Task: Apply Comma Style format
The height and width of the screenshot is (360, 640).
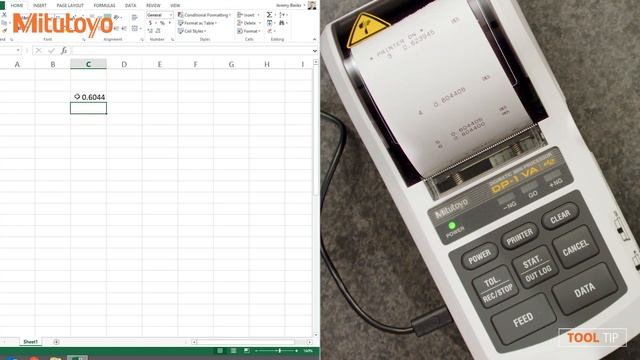Action: [169, 23]
